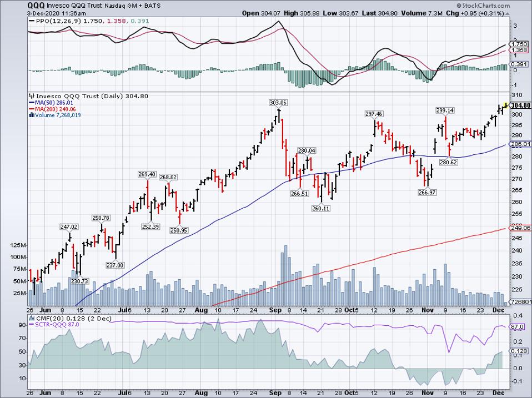Viewport: 532px width, 398px height.
Task: Click the 286.01 MA(50) tag on the right axis
Action: [520, 144]
